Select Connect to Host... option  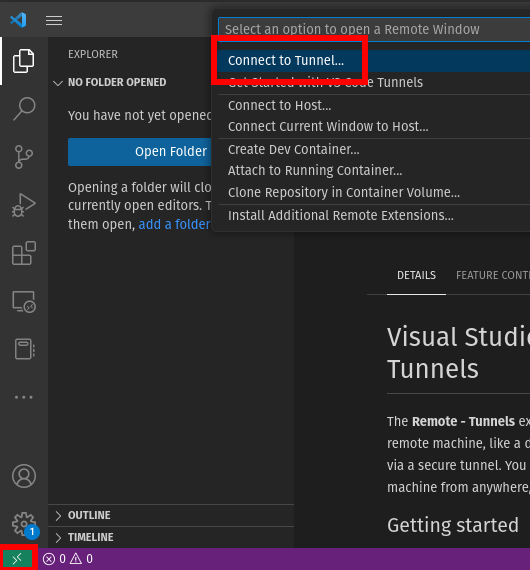374,105
